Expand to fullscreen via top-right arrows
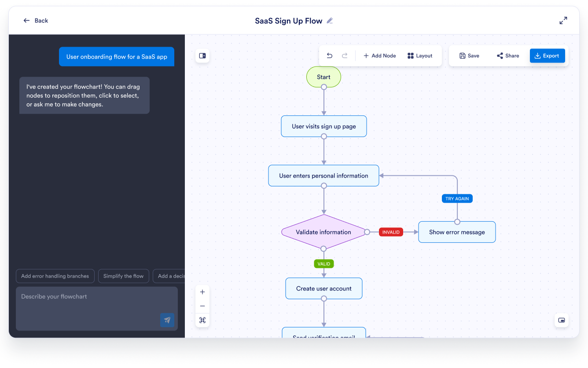The width and height of the screenshot is (588, 368). tap(563, 20)
